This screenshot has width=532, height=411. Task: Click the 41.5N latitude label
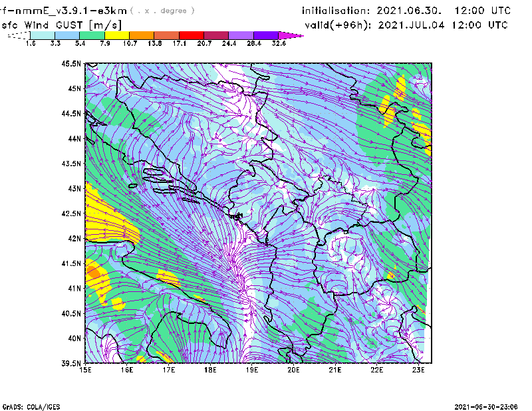[x=72, y=263]
